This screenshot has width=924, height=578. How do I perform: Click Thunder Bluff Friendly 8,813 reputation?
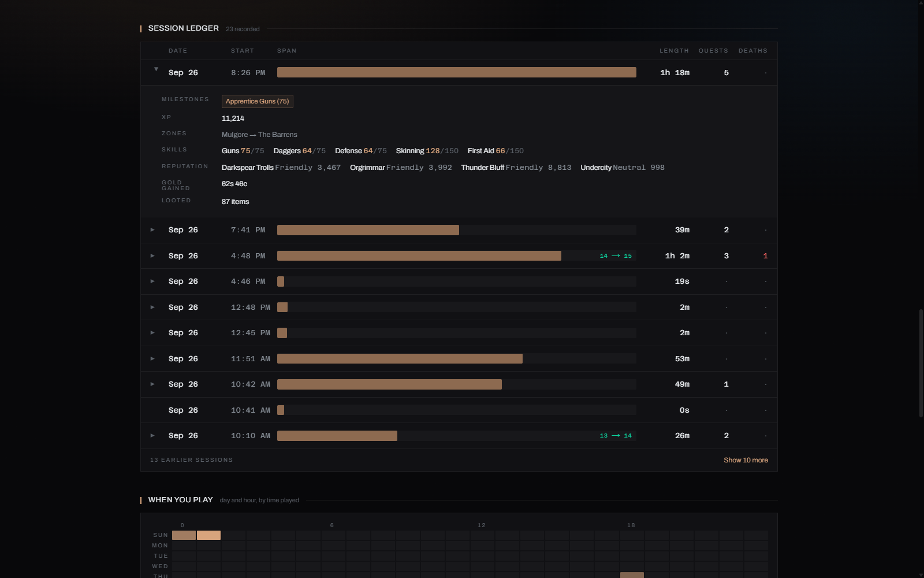pyautogui.click(x=516, y=168)
